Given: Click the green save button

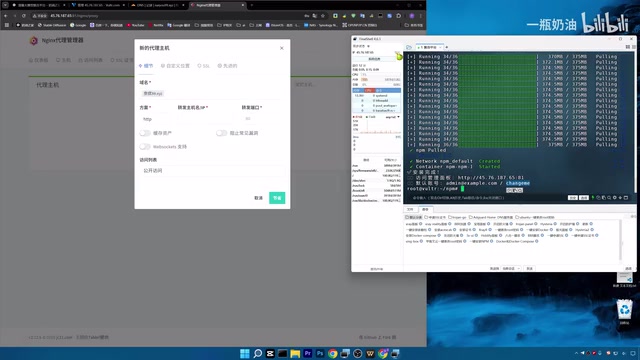Looking at the screenshot, I should 277,198.
